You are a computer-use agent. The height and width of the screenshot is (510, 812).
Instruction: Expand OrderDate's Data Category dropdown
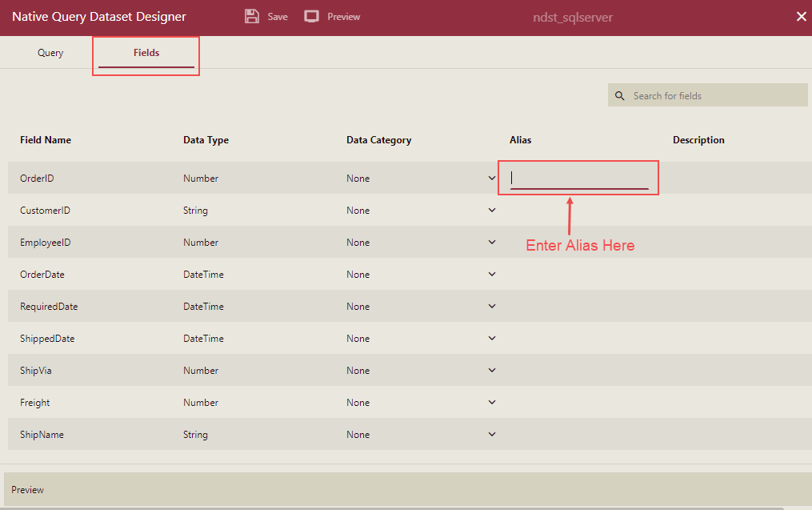click(x=492, y=274)
